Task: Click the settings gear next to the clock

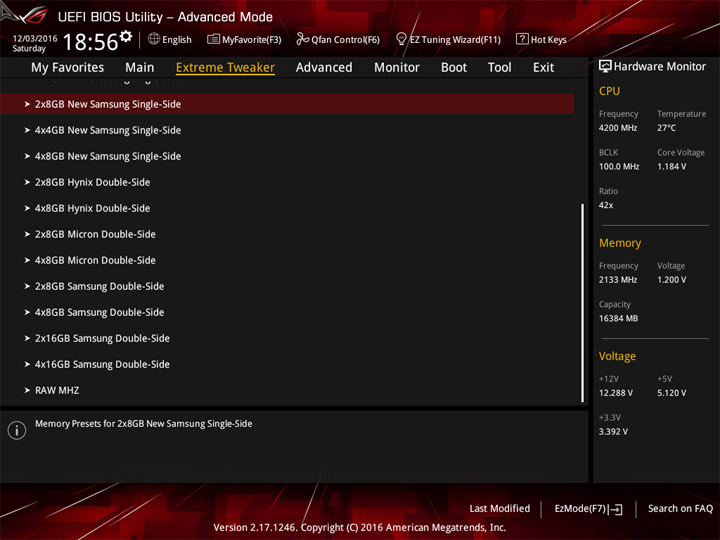Action: (126, 36)
